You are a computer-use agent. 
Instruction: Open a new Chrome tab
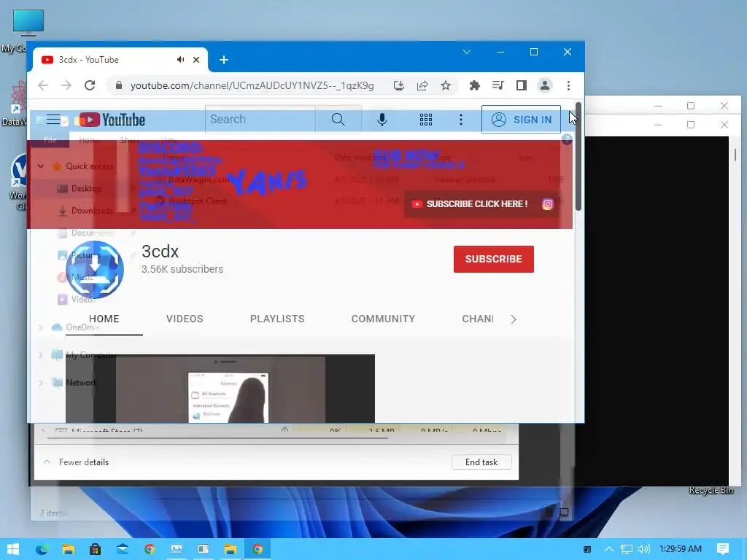pyautogui.click(x=224, y=60)
